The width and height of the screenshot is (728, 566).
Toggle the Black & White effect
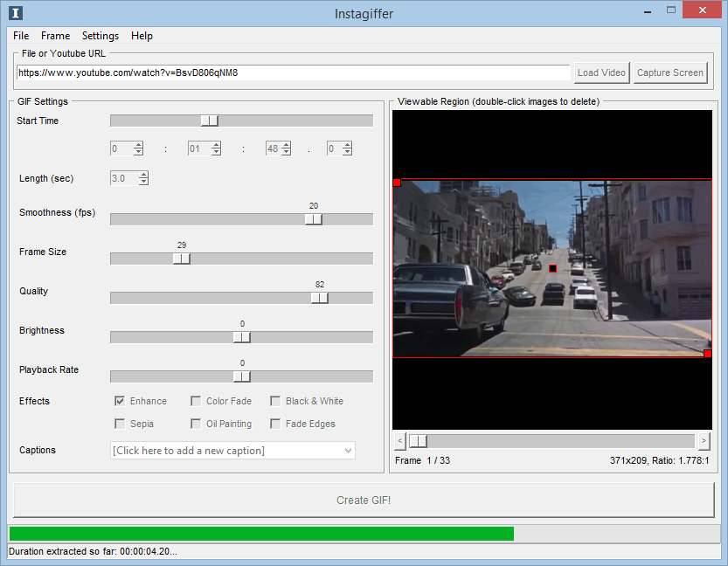[x=275, y=402]
